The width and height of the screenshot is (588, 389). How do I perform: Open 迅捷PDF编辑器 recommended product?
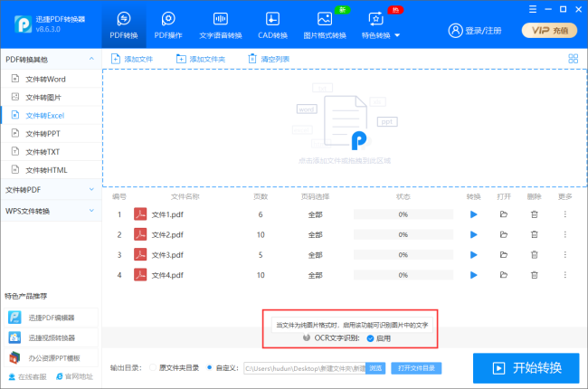click(51, 318)
